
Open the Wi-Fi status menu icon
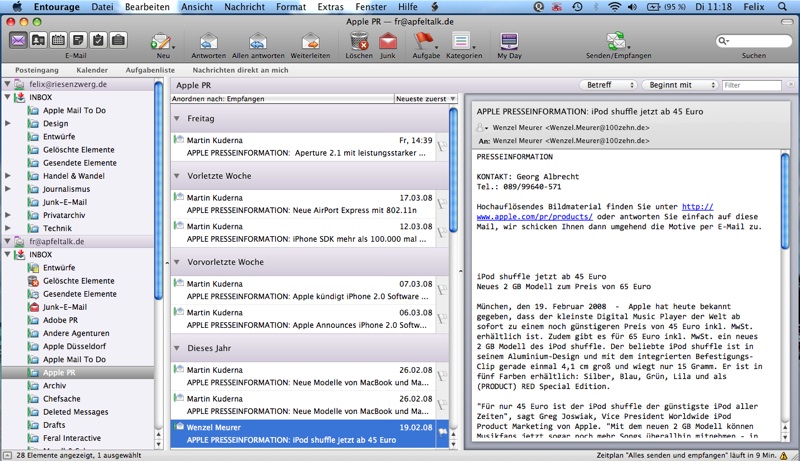tap(615, 7)
